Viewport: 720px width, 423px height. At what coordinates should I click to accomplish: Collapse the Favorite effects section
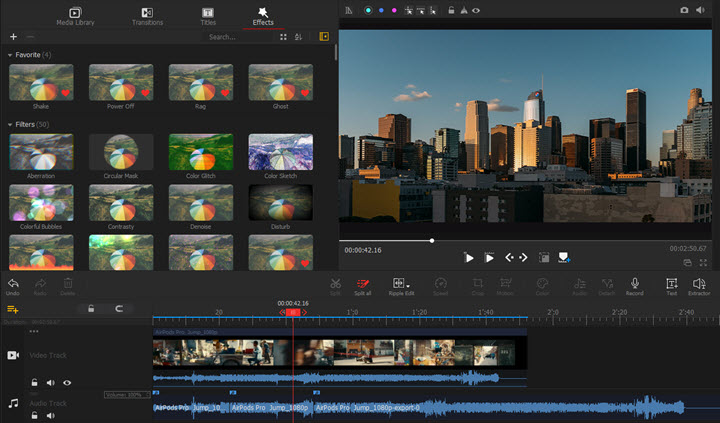tap(10, 54)
